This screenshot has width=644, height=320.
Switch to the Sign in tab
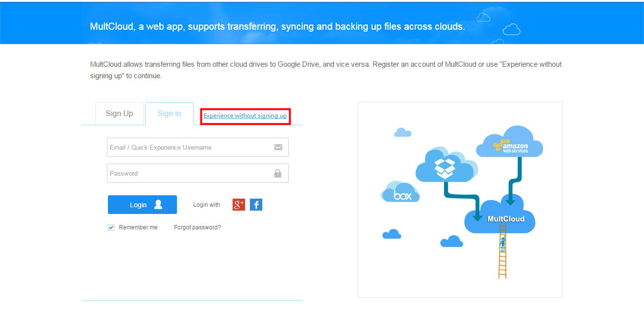(169, 113)
